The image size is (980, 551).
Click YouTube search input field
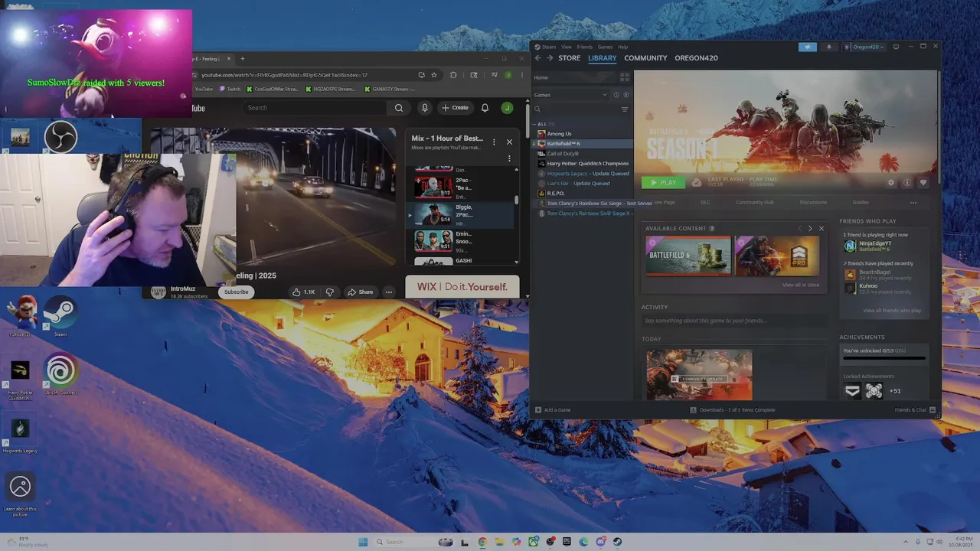[x=315, y=108]
